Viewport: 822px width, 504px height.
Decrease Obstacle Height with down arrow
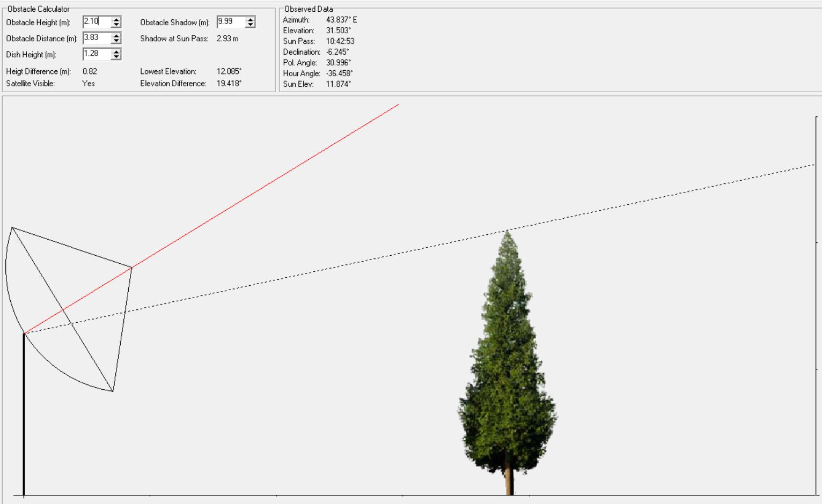click(116, 25)
